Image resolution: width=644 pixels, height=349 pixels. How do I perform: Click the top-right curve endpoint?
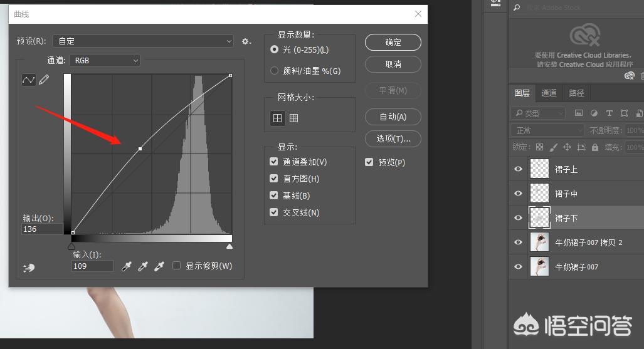point(230,76)
